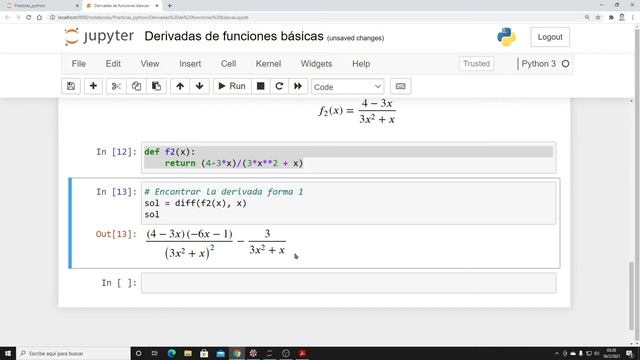This screenshot has height=360, width=640.
Task: Open the Kernel menu
Action: pos(268,64)
